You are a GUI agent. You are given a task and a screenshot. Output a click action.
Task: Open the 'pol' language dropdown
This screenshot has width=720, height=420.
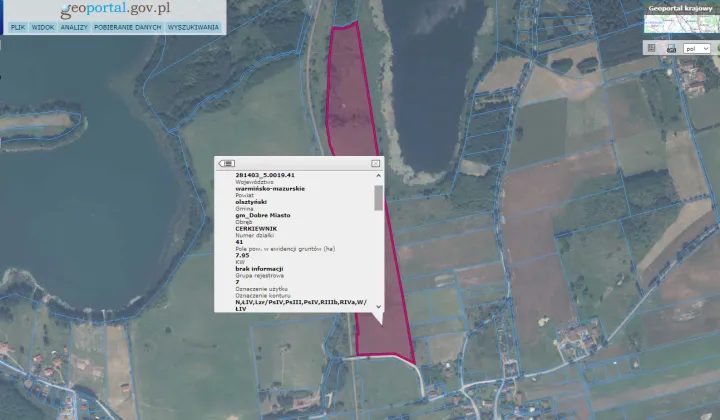(x=697, y=48)
